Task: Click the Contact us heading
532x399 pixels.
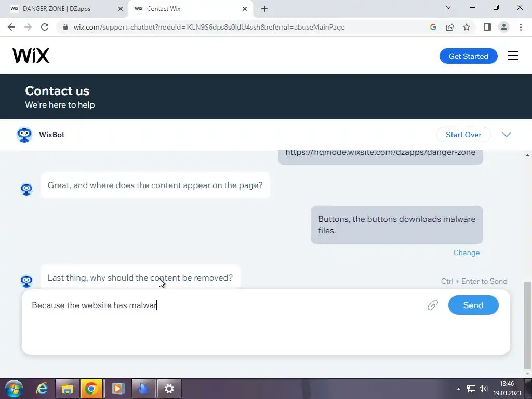Action: click(57, 91)
